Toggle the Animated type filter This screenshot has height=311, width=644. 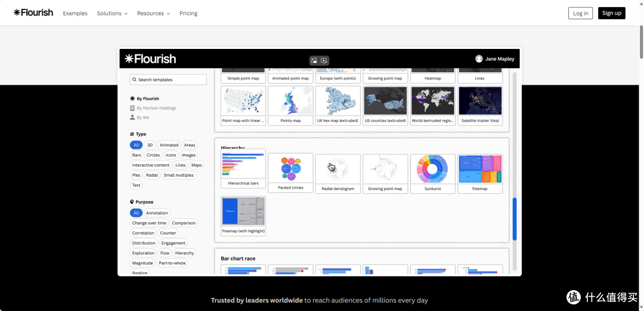[x=169, y=145]
